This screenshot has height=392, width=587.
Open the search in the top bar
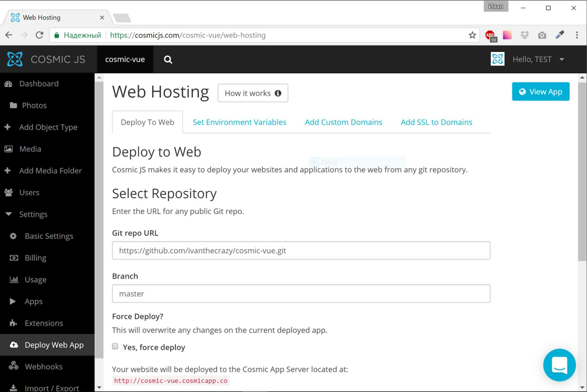(168, 59)
